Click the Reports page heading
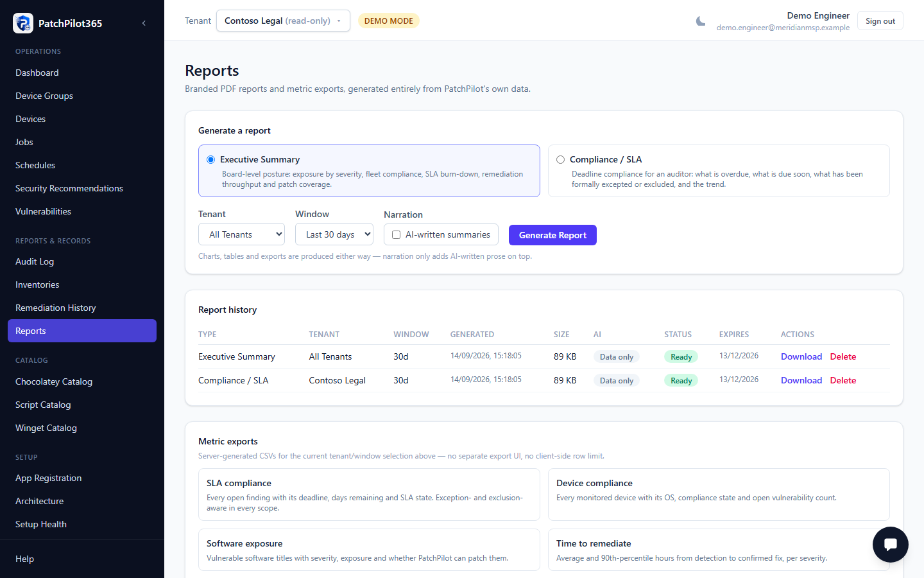 (212, 71)
